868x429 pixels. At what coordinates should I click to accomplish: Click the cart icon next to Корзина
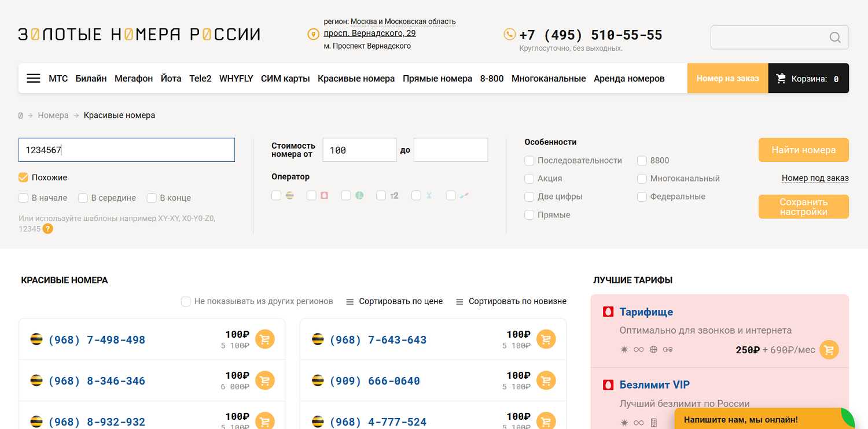[x=781, y=78]
